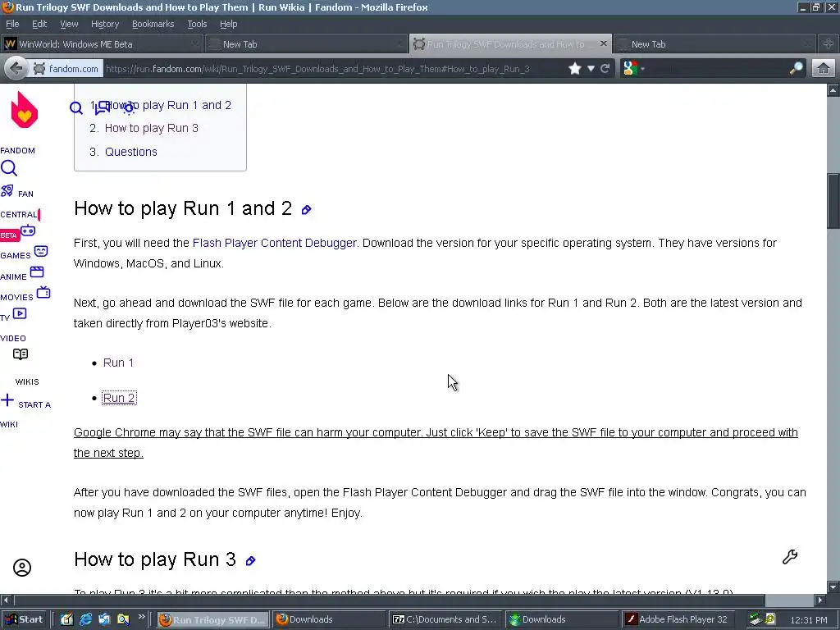The image size is (840, 630).
Task: Edit the Run 1 and 2 section pencil
Action: click(x=307, y=209)
